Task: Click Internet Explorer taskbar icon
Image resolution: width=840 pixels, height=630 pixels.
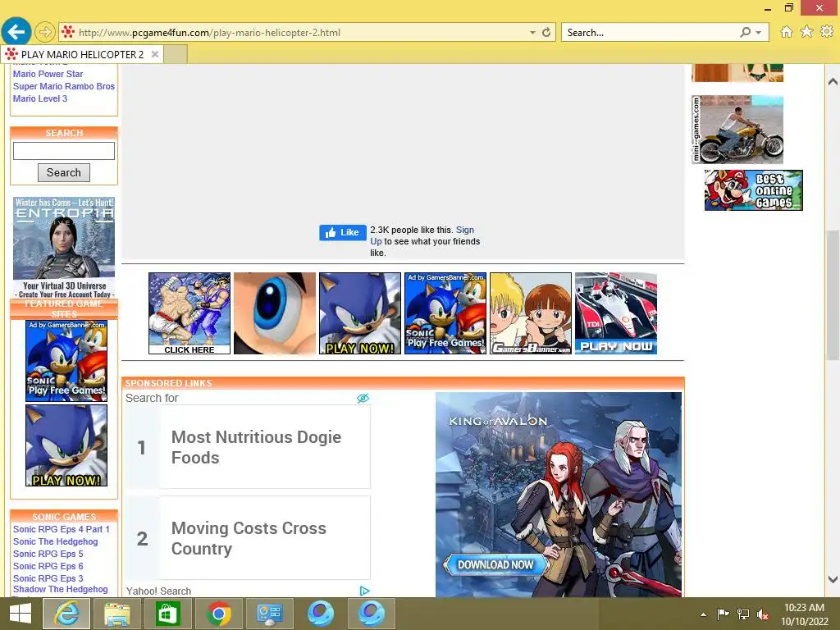Action: point(66,614)
